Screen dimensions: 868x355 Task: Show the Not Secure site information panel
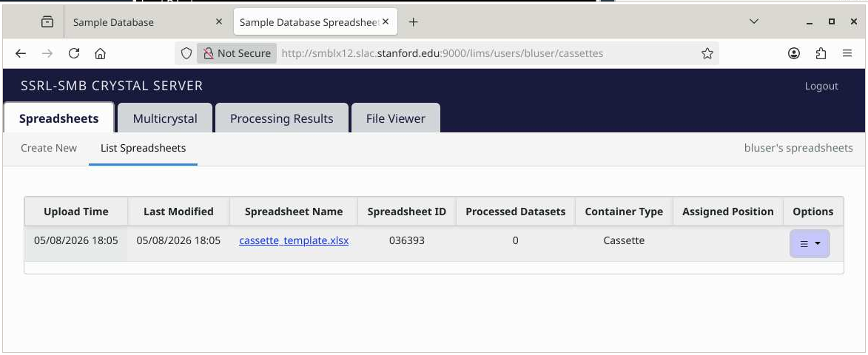point(236,54)
